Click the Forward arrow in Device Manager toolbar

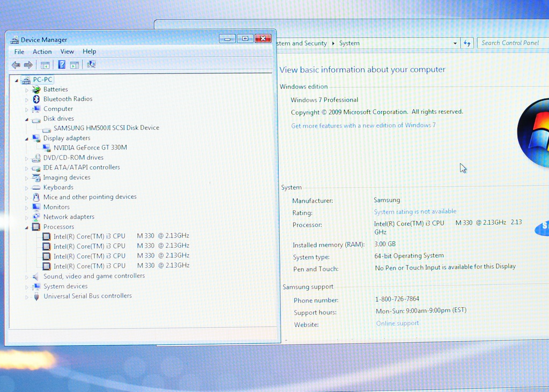[28, 65]
